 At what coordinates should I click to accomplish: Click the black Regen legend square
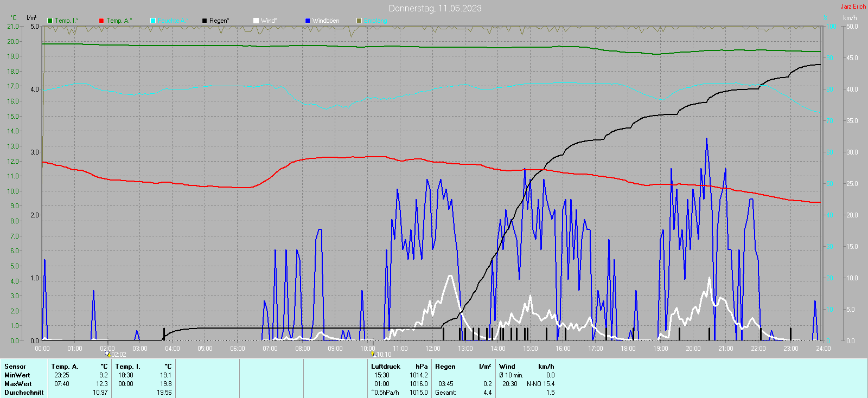point(205,21)
